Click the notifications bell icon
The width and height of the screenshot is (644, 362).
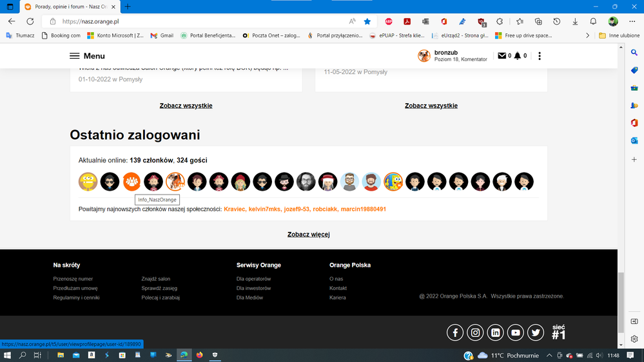[x=518, y=56]
